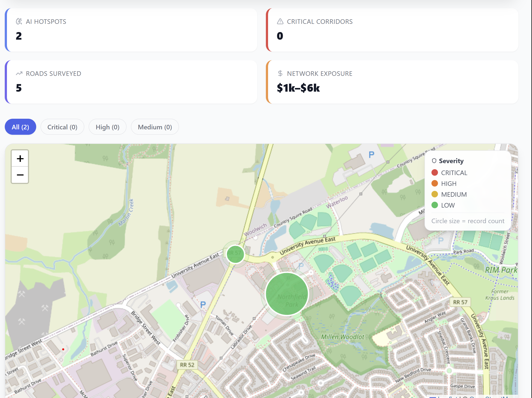The image size is (532, 398).
Task: Open the large green hotspot at Northfield Park
Action: 287,294
